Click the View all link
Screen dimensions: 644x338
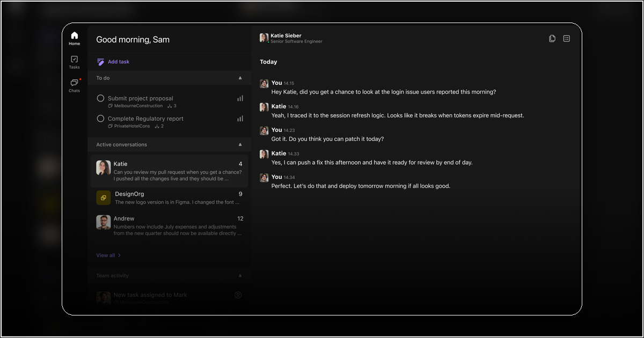[105, 255]
